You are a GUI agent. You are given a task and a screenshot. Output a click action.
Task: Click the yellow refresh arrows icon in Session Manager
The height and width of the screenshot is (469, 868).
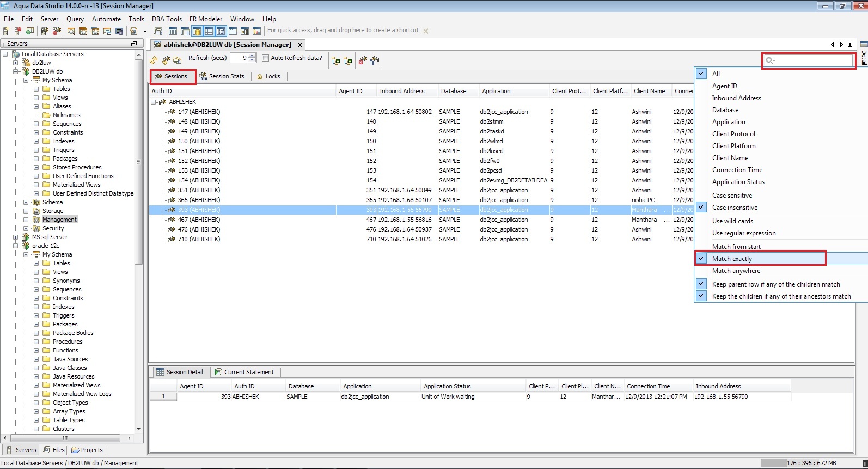(x=154, y=60)
